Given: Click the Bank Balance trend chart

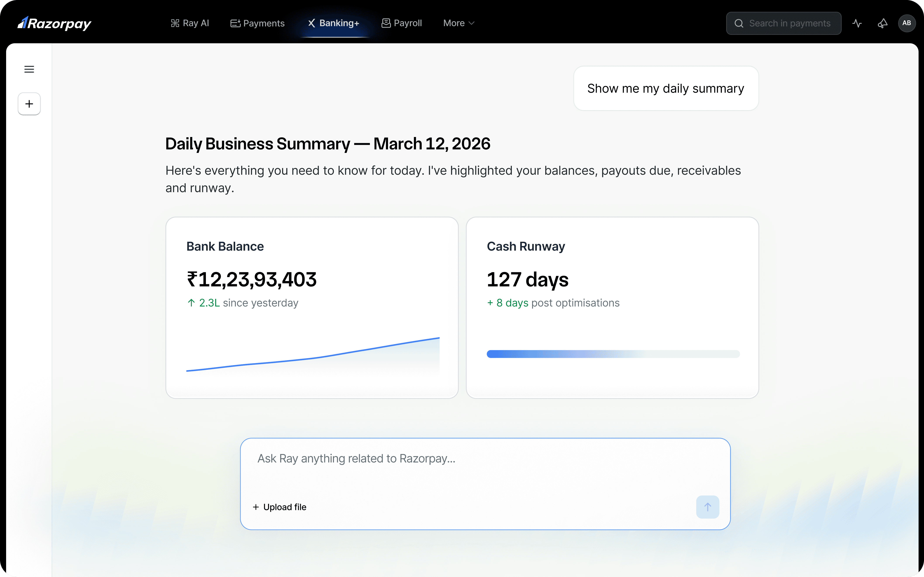Looking at the screenshot, I should 312,355.
